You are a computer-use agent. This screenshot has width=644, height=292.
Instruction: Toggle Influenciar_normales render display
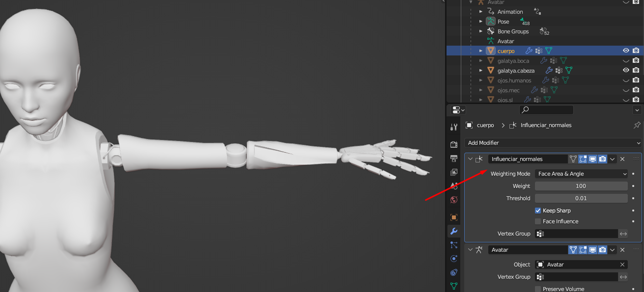[603, 159]
